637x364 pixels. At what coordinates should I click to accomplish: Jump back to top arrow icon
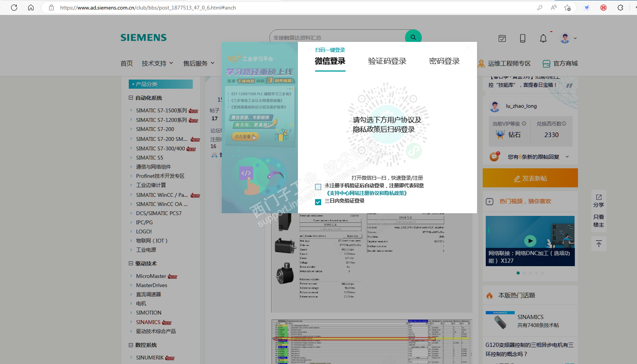[x=599, y=244]
